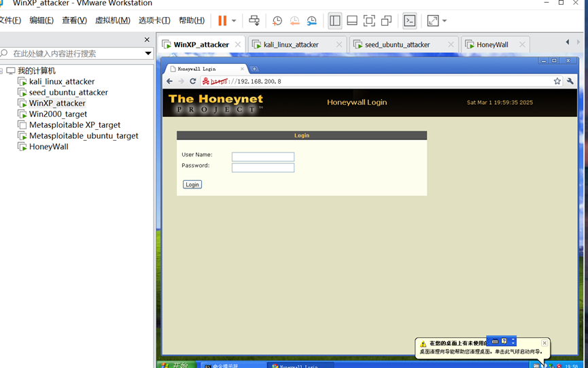Viewport: 588px width, 368px height.
Task: Close the kali_linux_attacker tab
Action: point(339,44)
